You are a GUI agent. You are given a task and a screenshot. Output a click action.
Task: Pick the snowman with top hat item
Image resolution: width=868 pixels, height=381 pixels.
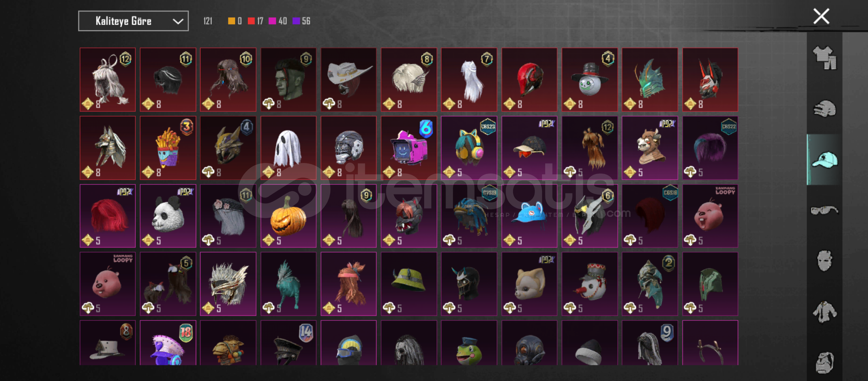click(x=590, y=80)
